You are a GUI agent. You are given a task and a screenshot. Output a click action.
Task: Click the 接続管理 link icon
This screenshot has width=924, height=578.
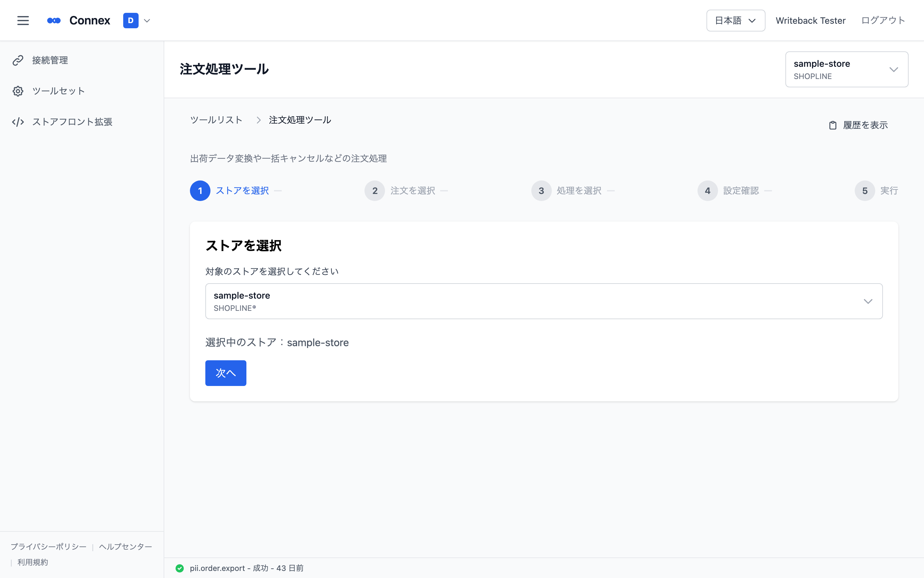click(x=18, y=60)
